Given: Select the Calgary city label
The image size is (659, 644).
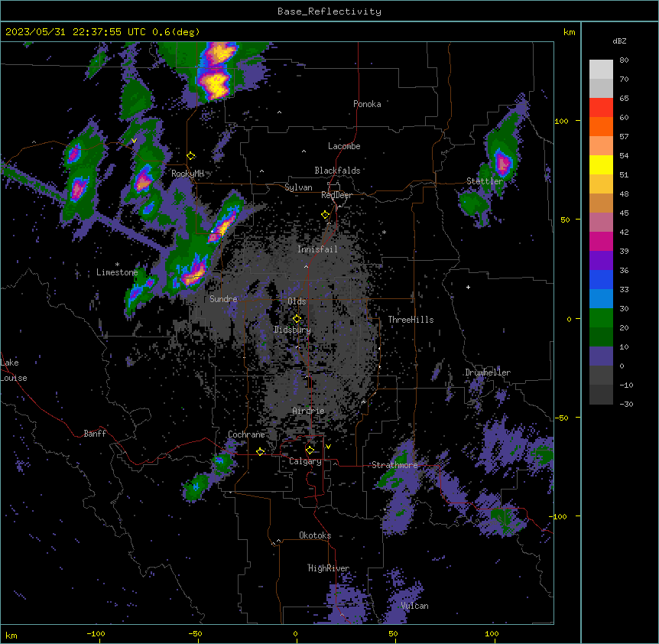Looking at the screenshot, I should coord(305,461).
